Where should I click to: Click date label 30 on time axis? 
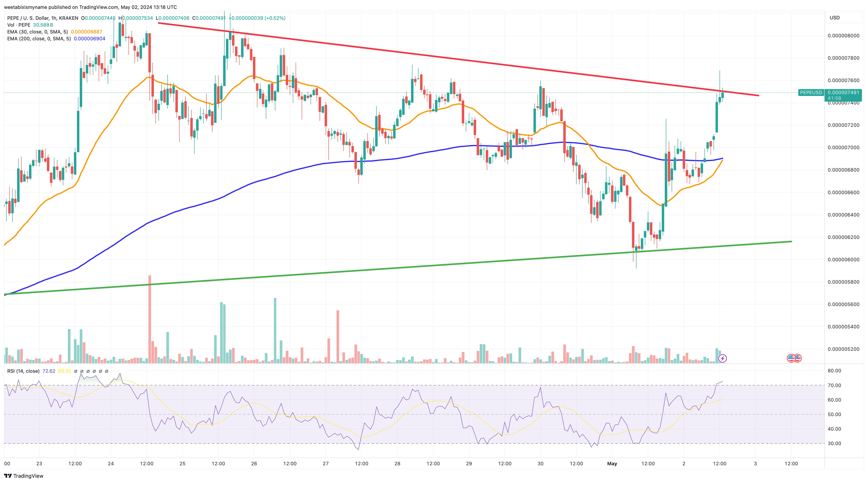click(541, 463)
